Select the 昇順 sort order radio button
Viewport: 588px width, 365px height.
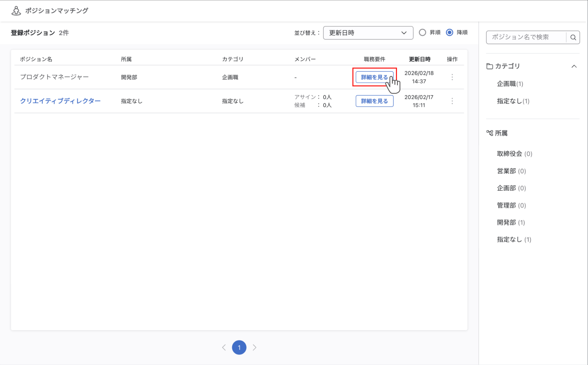[x=422, y=32]
